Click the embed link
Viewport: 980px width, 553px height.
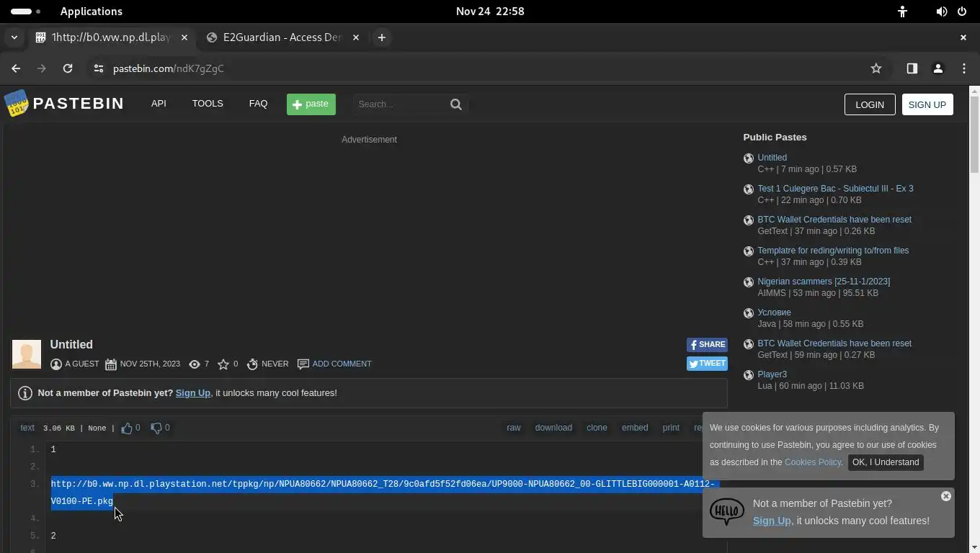(x=635, y=428)
